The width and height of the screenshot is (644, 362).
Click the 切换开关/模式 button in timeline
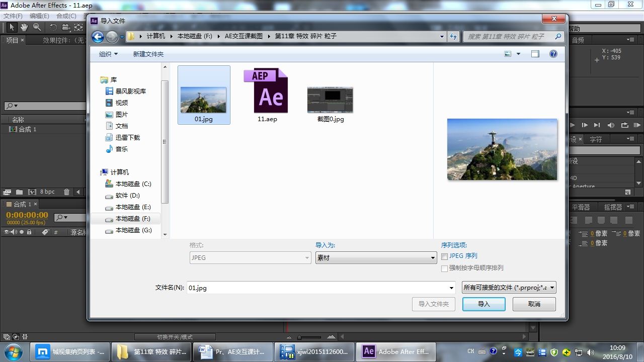pos(175,337)
